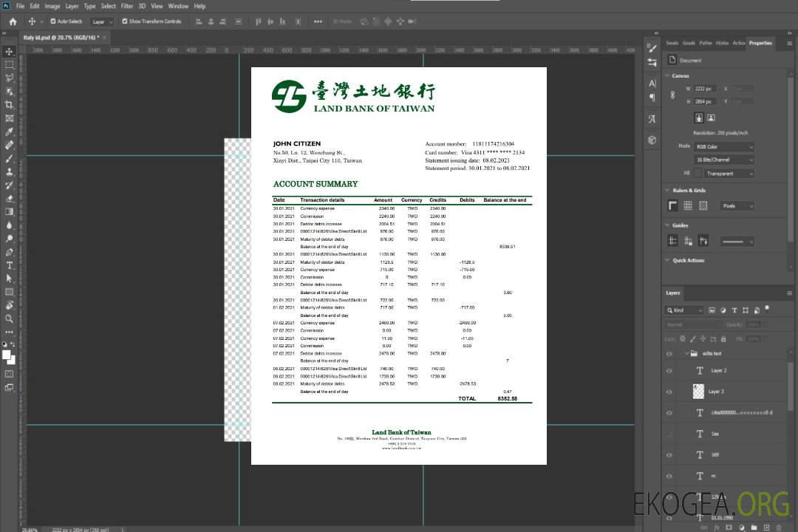Open the more align options ellipsis
Screen dimensions: 798x532
coord(318,22)
